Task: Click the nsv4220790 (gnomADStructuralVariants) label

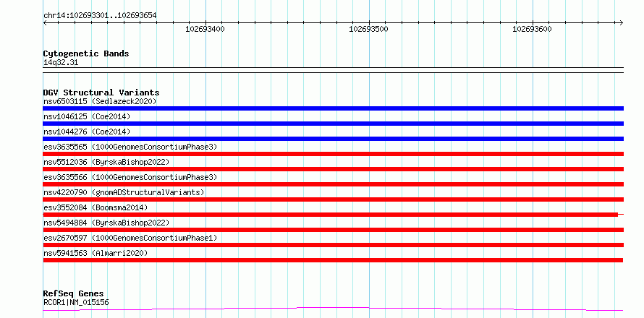Action: (124, 192)
